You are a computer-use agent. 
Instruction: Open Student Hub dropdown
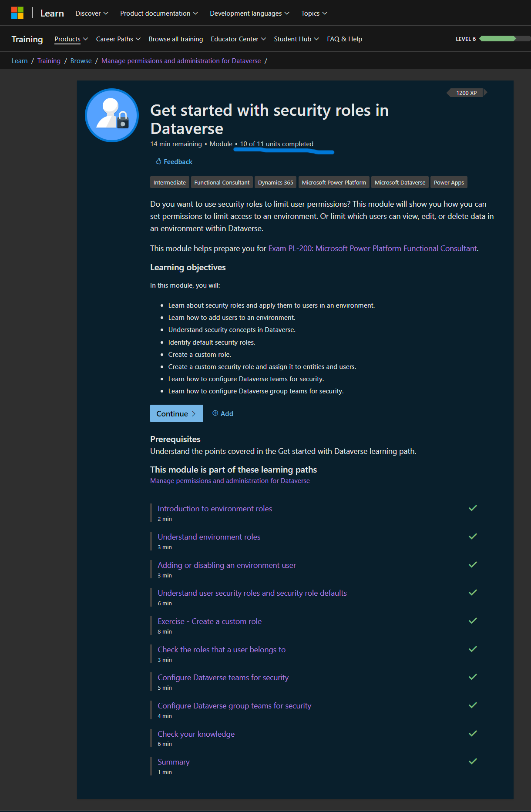click(296, 39)
